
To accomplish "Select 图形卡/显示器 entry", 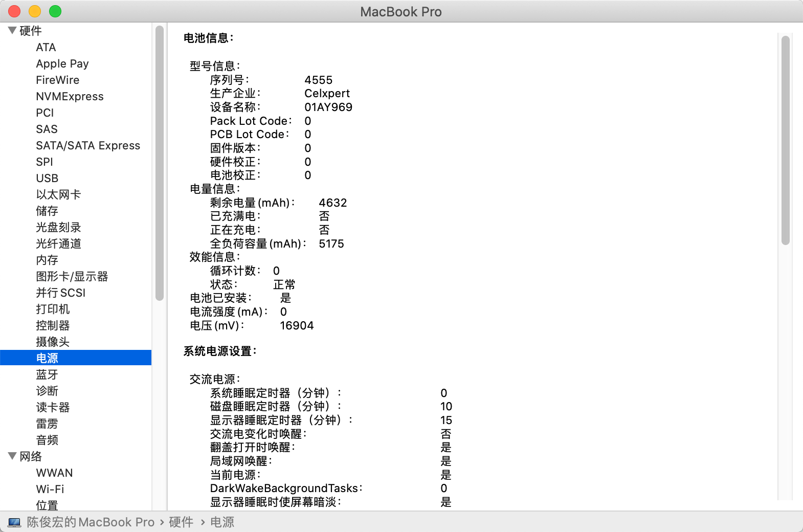I will [72, 276].
